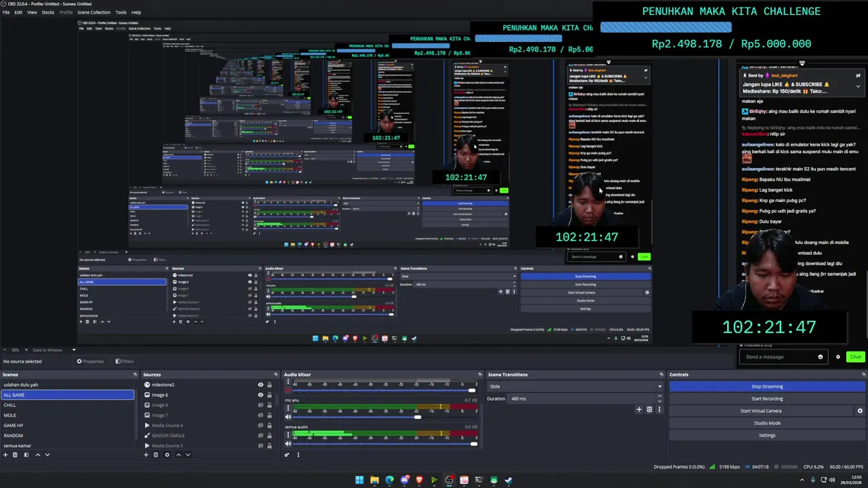Increase transition duration with up arrow
Image resolution: width=868 pixels, height=488 pixels.
click(660, 396)
